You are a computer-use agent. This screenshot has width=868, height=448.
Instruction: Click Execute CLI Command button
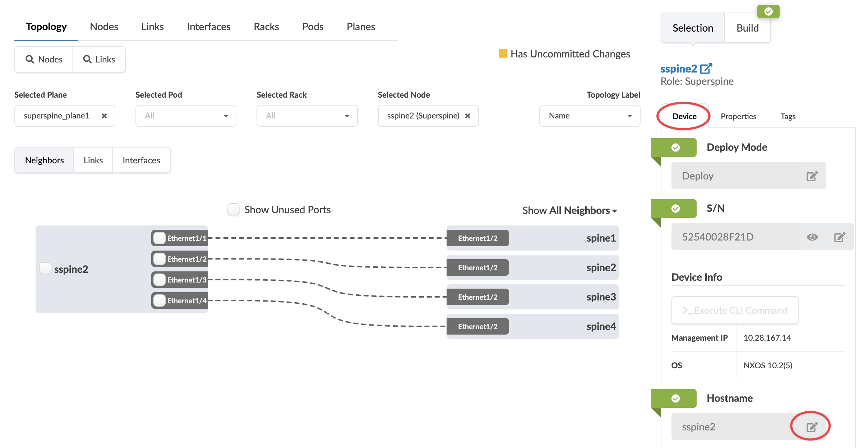735,310
